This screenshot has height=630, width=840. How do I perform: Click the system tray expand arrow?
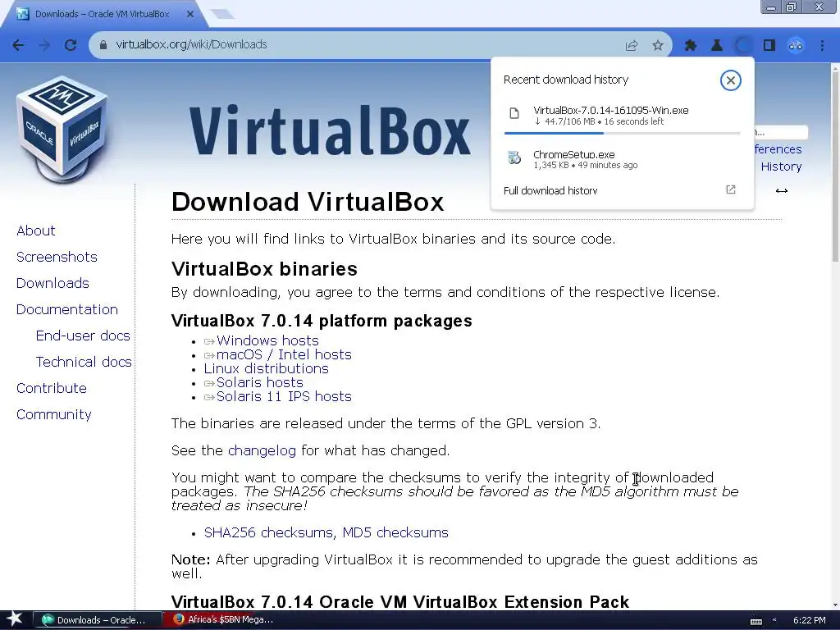pyautogui.click(x=774, y=620)
